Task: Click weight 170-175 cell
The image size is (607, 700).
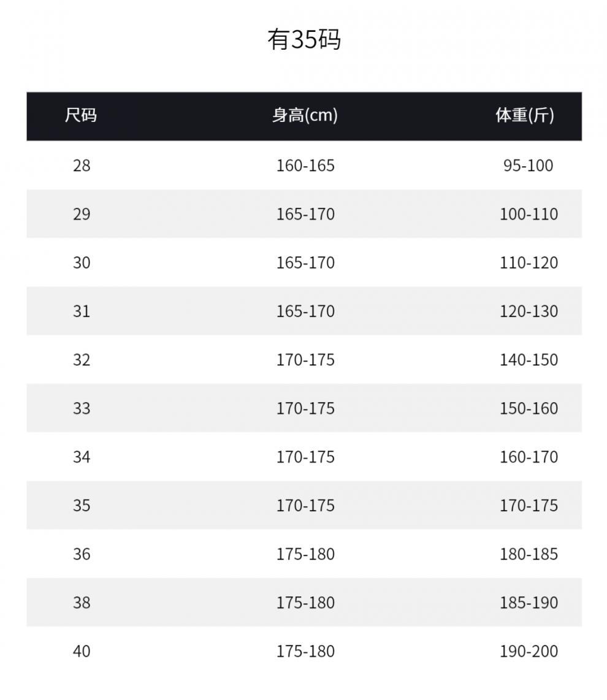Action: [x=529, y=506]
